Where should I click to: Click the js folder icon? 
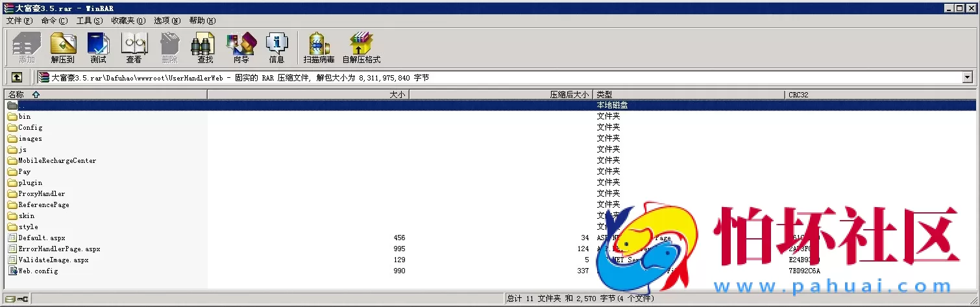[x=12, y=150]
